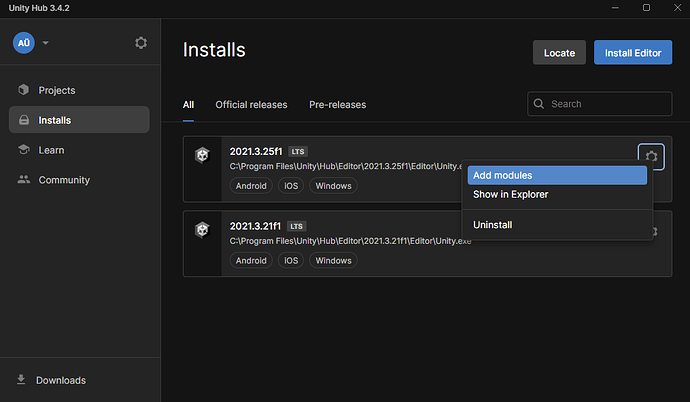Select Add modules from context menu

tap(555, 176)
